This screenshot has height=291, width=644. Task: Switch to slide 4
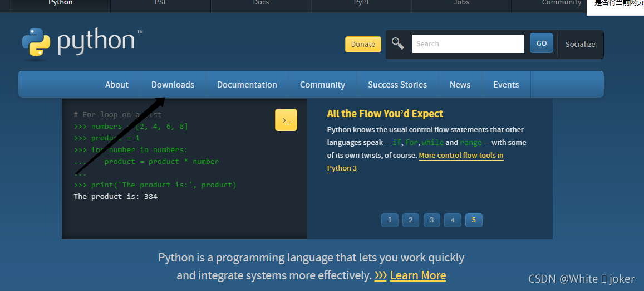point(453,220)
